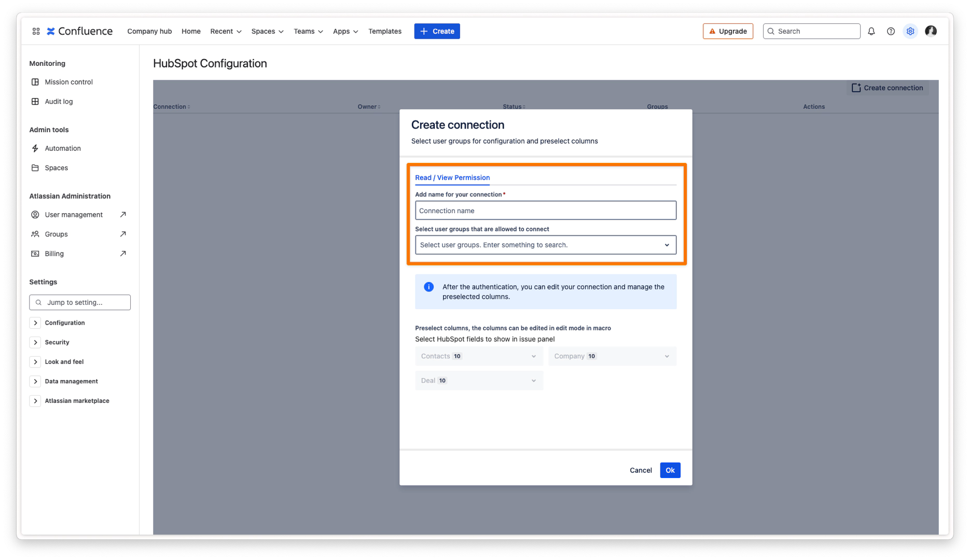Open the Spaces menu in top navigation
This screenshot has height=560, width=970.
click(267, 31)
